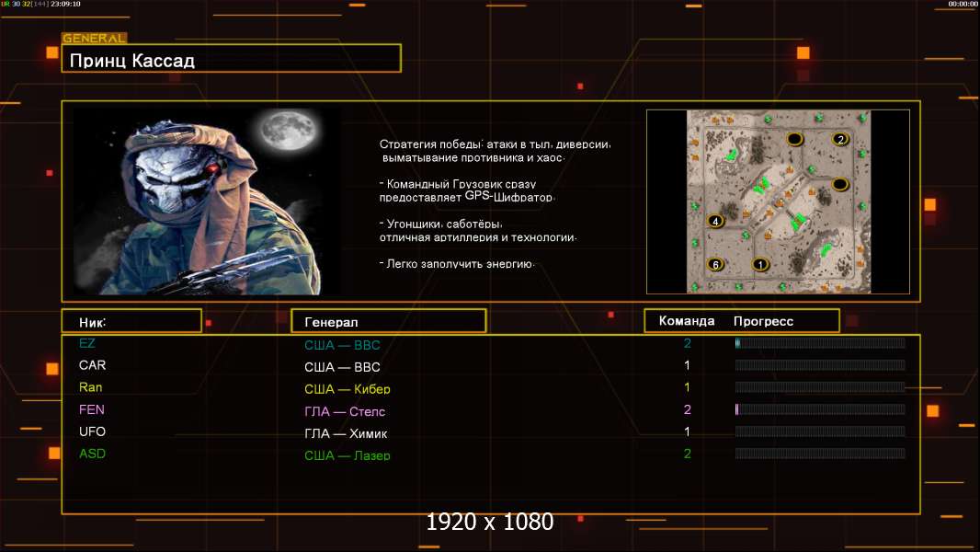This screenshot has height=552, width=980.
Task: Click FEN player's progress bar
Action: coord(820,409)
